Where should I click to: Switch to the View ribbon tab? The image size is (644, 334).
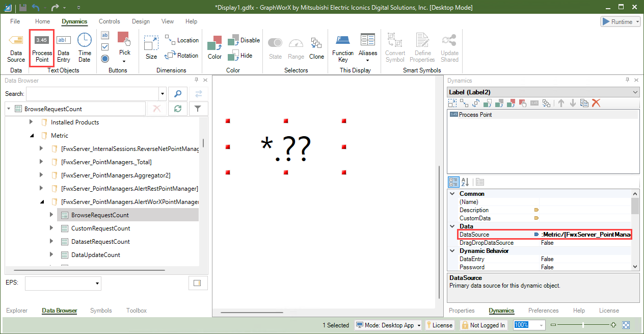(x=168, y=21)
